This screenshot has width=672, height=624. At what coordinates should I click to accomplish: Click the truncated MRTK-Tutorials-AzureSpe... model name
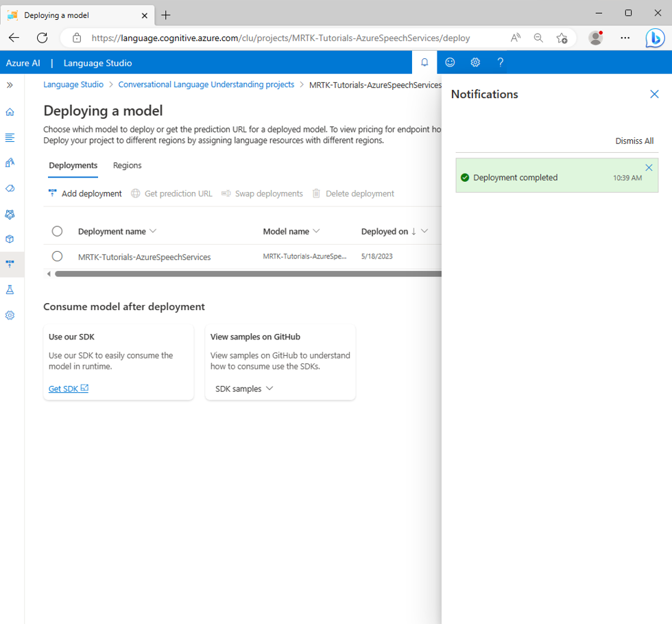point(304,256)
